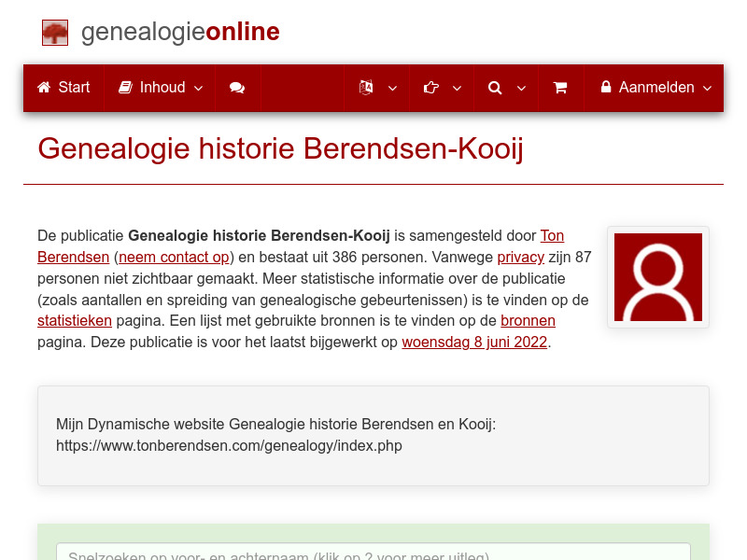This screenshot has height=560, width=747.
Task: Click the profile silhouette avatar image
Action: point(657,277)
